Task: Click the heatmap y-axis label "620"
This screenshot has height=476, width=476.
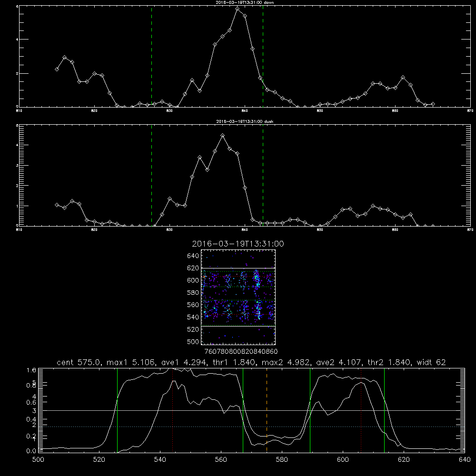Action: pyautogui.click(x=193, y=268)
